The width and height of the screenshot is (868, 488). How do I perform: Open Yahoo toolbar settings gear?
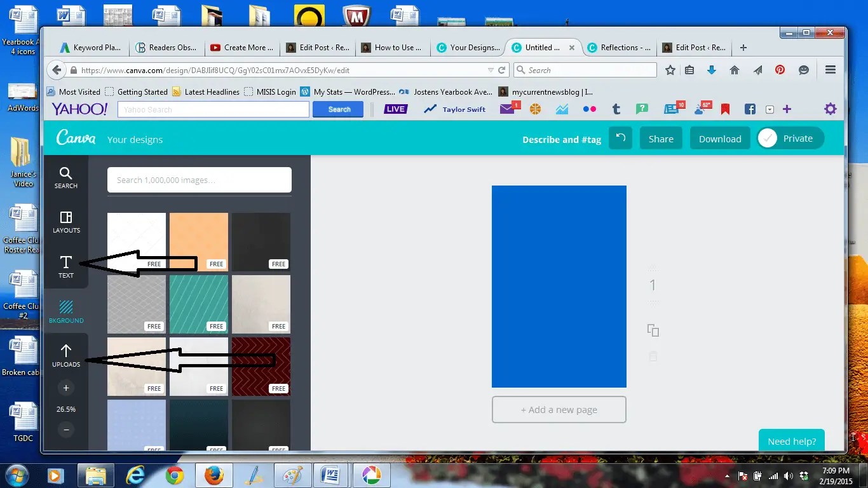point(830,109)
